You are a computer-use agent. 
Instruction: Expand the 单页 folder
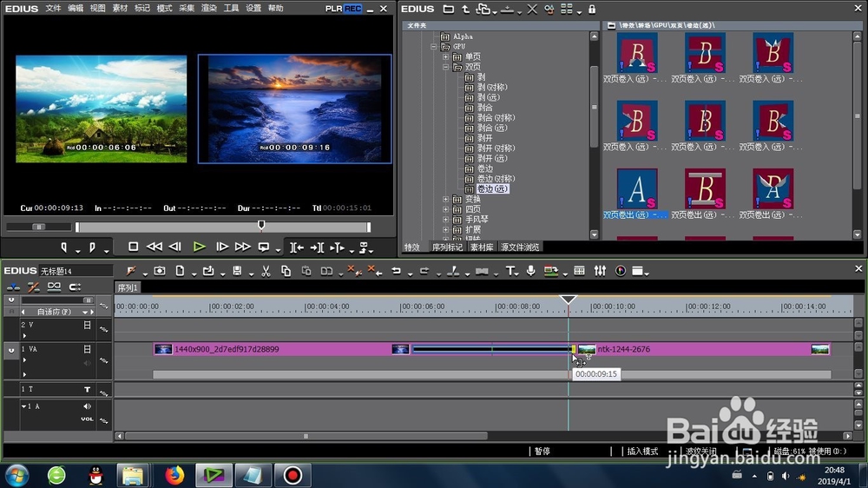click(445, 57)
